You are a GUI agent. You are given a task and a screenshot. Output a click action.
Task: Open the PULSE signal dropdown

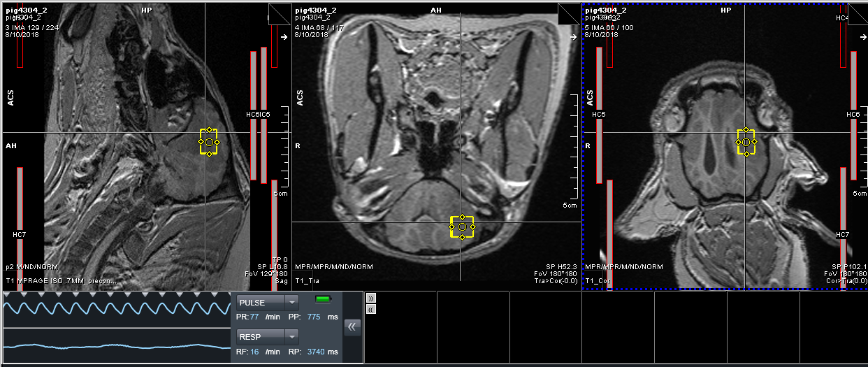[x=268, y=303]
